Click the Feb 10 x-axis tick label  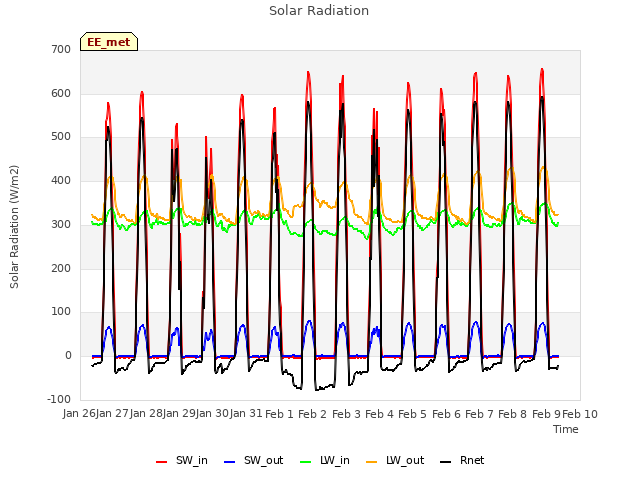click(580, 414)
